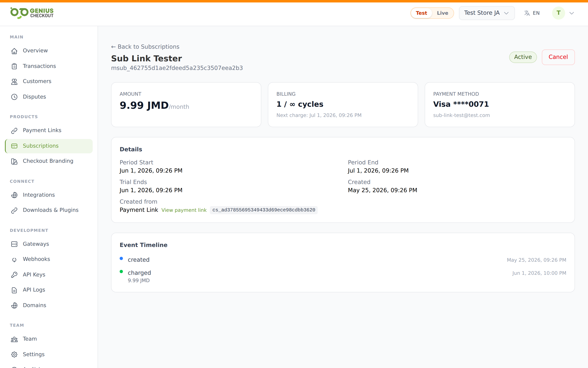Viewport: 588px width, 368px height.
Task: Click the Subscriptions card icon
Action: point(14,146)
